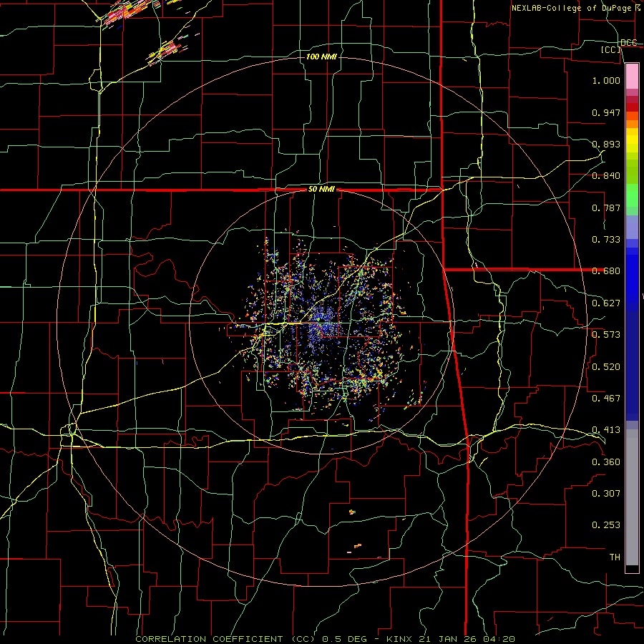This screenshot has width=644, height=644.
Task: Click the 100 NMI range ring label
Action: click(x=321, y=57)
